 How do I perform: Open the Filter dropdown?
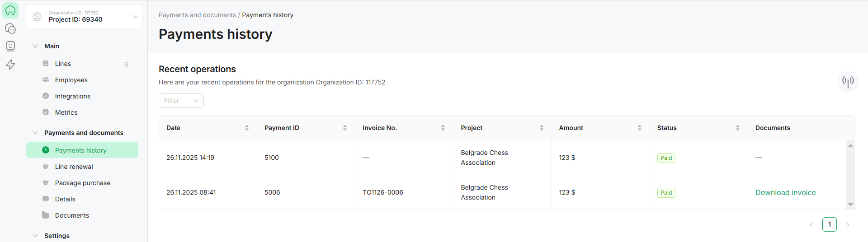pyautogui.click(x=181, y=101)
